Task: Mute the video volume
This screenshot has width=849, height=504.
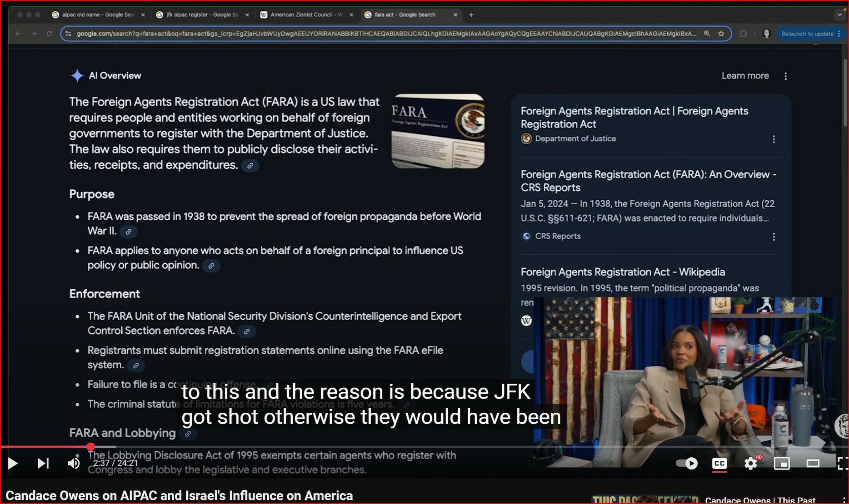Action: tap(73, 463)
